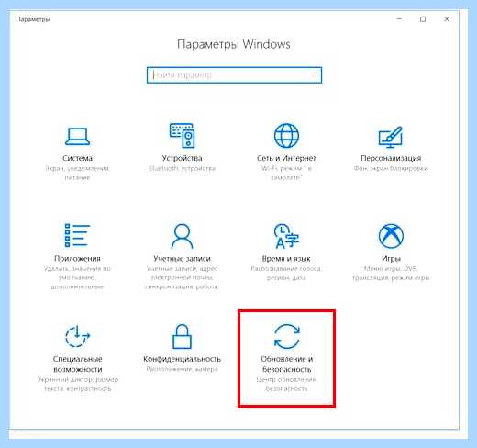477x448 pixels.
Task: Click the Расположение, камера description text
Action: tap(182, 369)
